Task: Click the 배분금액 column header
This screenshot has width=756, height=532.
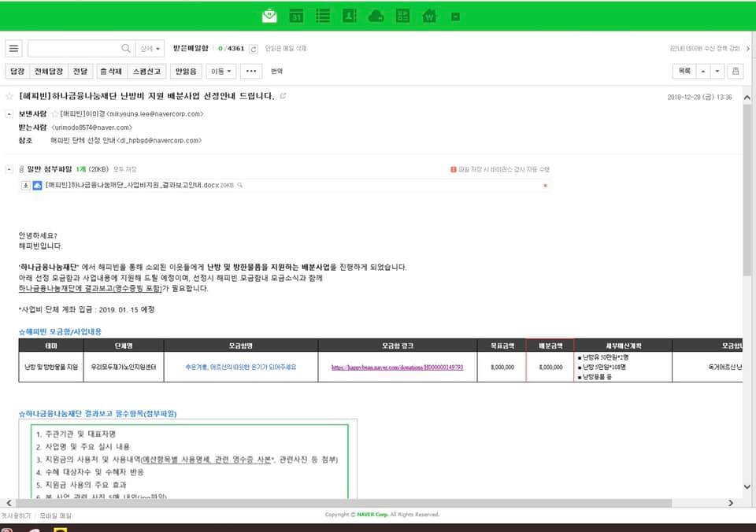Action: (x=550, y=345)
